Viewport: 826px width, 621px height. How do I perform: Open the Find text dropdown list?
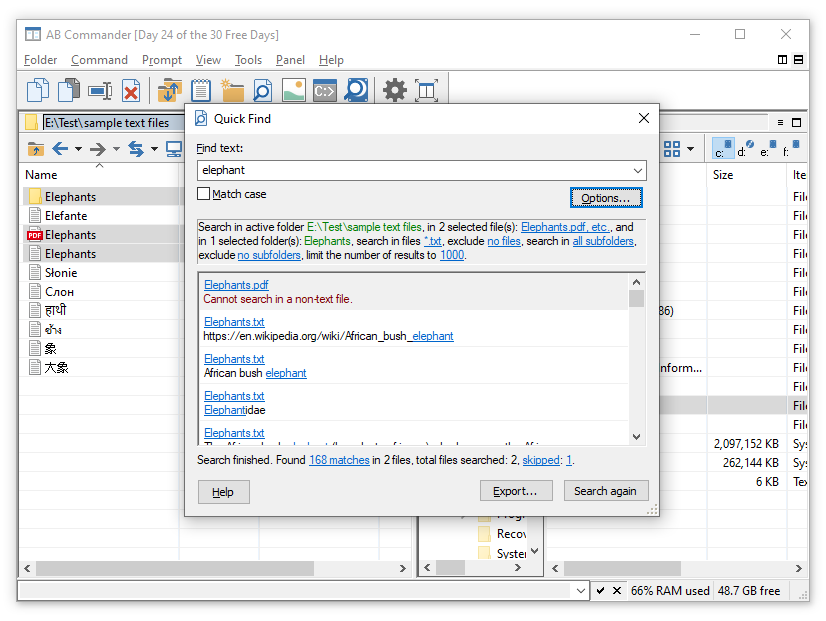point(637,171)
